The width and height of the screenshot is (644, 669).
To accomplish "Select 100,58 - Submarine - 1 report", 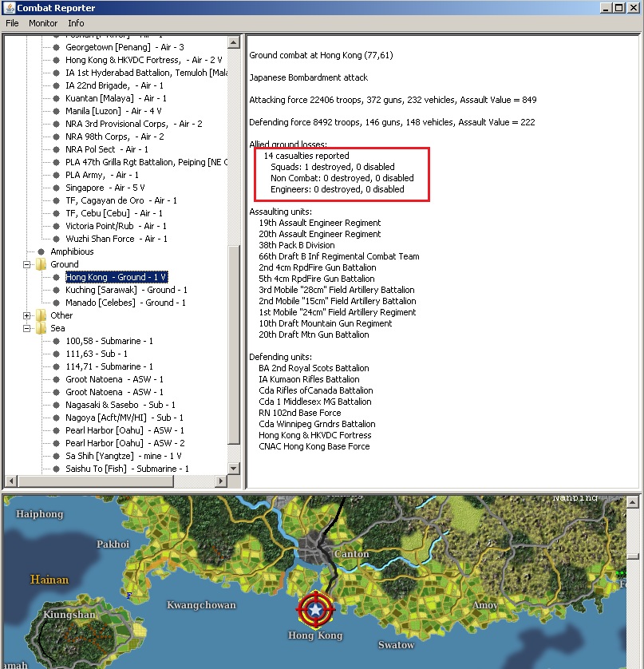I will pyautogui.click(x=109, y=341).
